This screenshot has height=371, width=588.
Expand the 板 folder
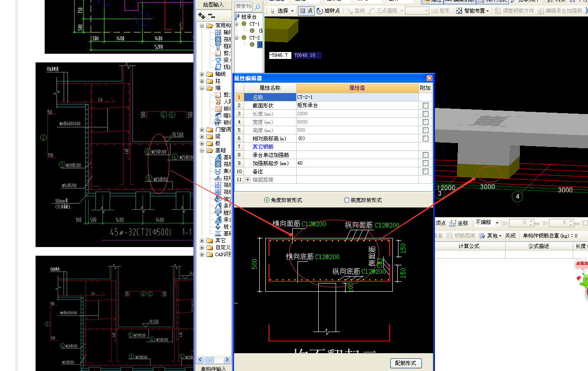click(202, 143)
